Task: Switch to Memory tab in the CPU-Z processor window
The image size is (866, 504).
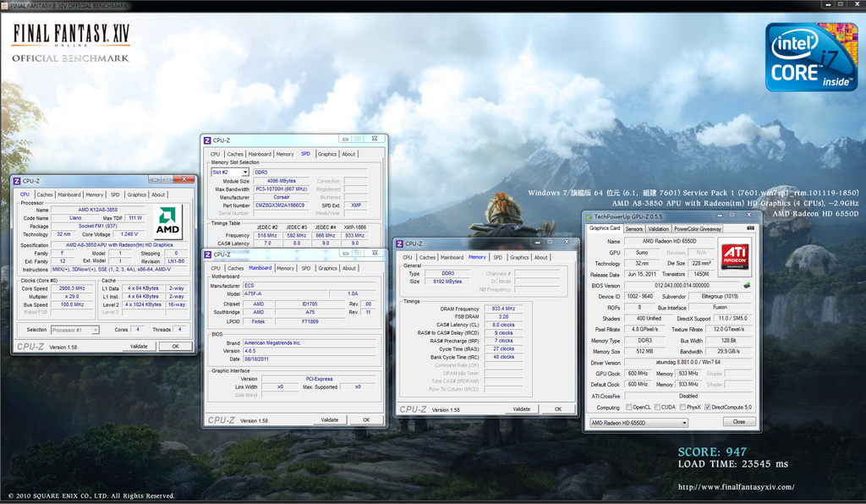Action: (95, 194)
